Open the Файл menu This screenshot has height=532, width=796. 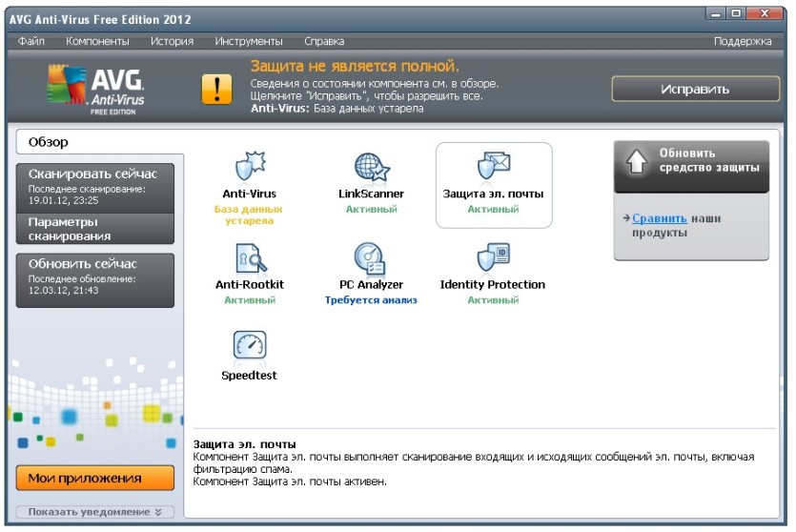(31, 41)
